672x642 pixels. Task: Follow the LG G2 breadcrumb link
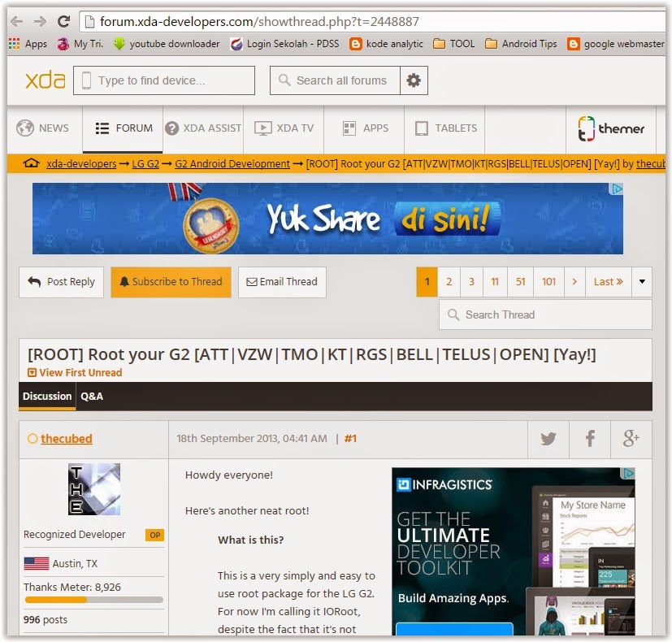(145, 163)
